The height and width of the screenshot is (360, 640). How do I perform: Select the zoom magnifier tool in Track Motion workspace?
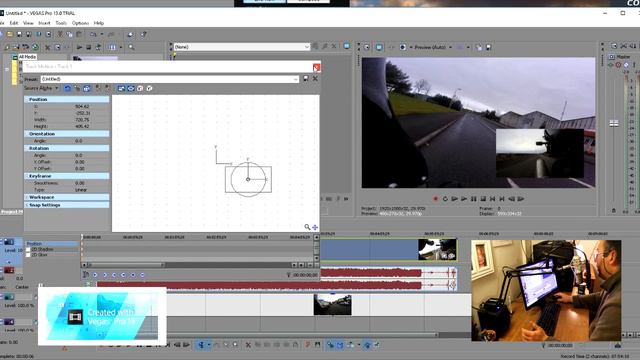307,227
